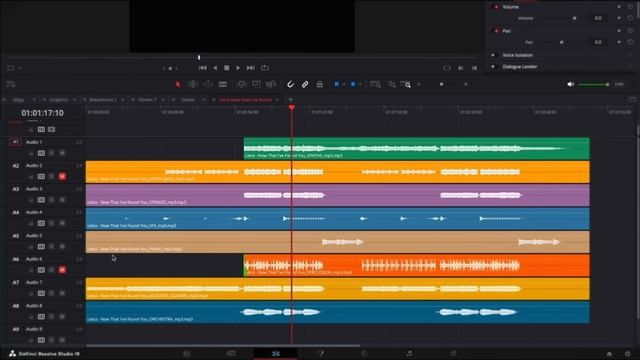640x360 pixels.
Task: Click the Full Extent Zoom icon
Action: click(376, 84)
